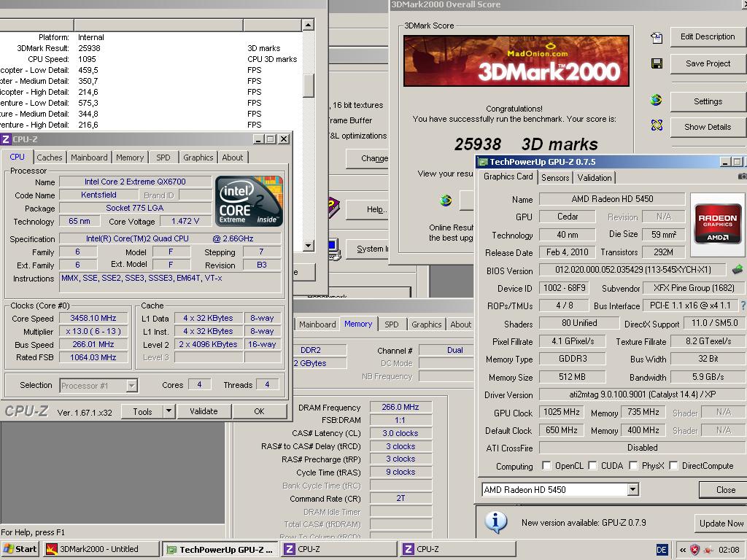
Task: Open TechPowerUp GPU-Z taskbar item
Action: [220, 549]
